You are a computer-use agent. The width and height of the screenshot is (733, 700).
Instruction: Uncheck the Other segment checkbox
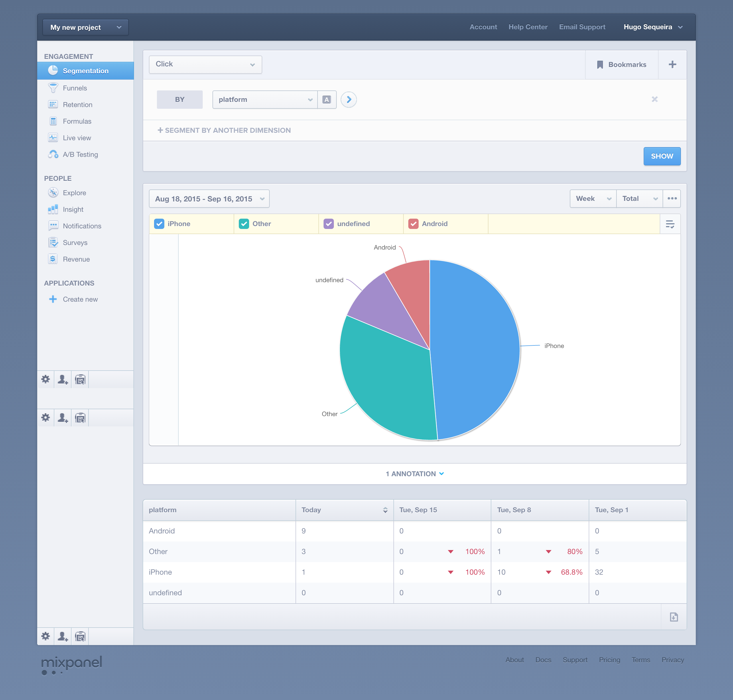pos(244,224)
